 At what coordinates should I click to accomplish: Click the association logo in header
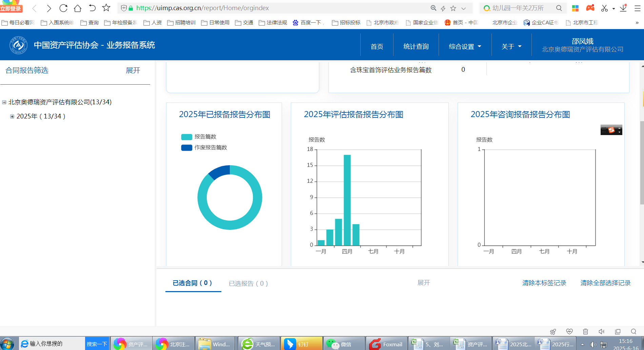click(18, 45)
